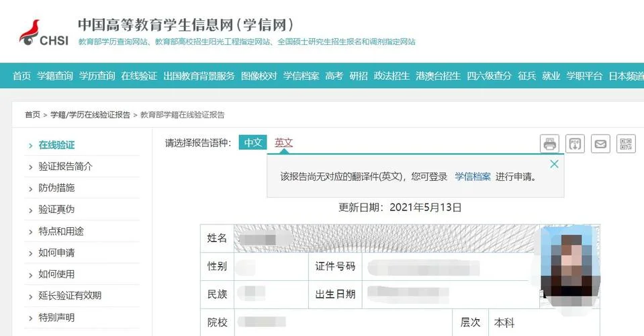This screenshot has width=644, height=336.
Task: Click chevron beside 验证报告简介
Action: coord(30,167)
